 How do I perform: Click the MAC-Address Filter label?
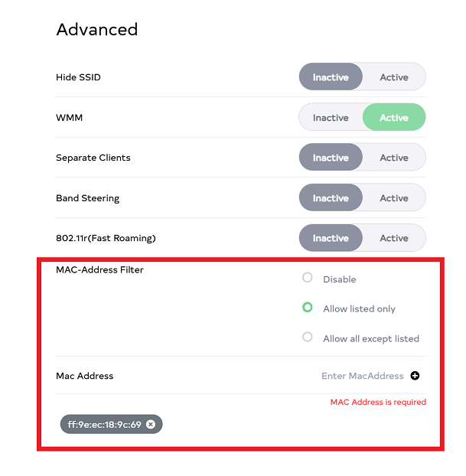pyautogui.click(x=99, y=269)
